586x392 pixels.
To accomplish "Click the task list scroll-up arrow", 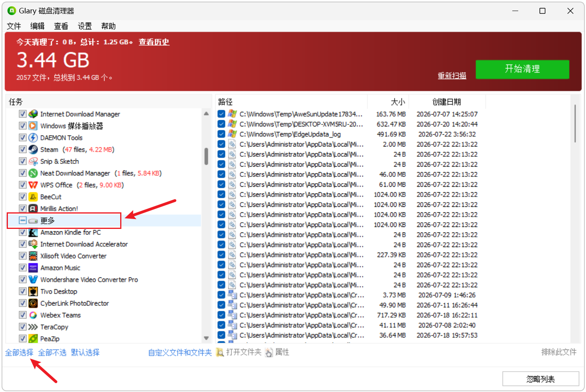I will coord(206,113).
